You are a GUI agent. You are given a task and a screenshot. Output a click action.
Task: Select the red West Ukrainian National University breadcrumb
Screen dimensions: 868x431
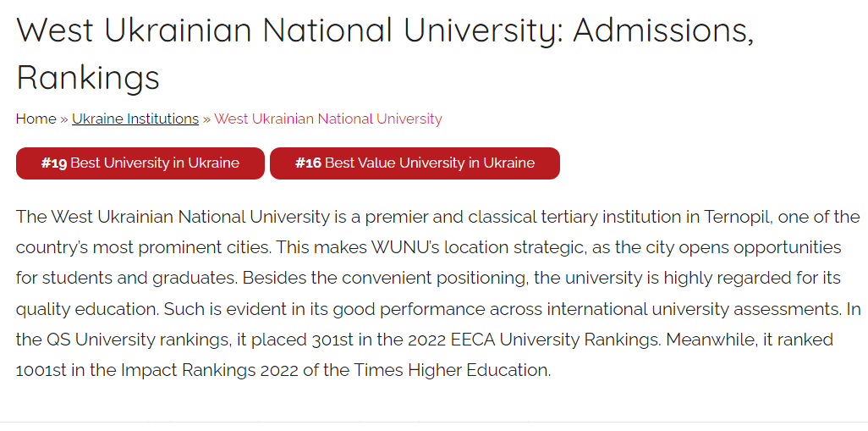tap(327, 119)
